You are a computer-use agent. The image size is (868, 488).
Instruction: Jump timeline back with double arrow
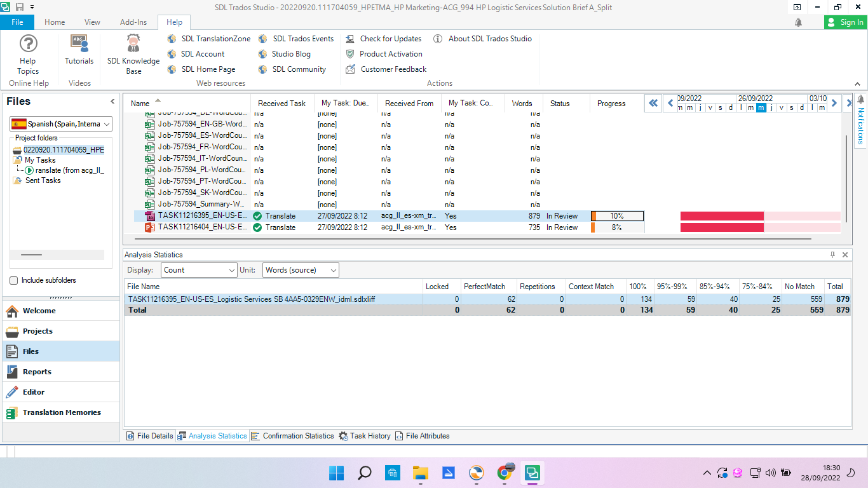[653, 102]
